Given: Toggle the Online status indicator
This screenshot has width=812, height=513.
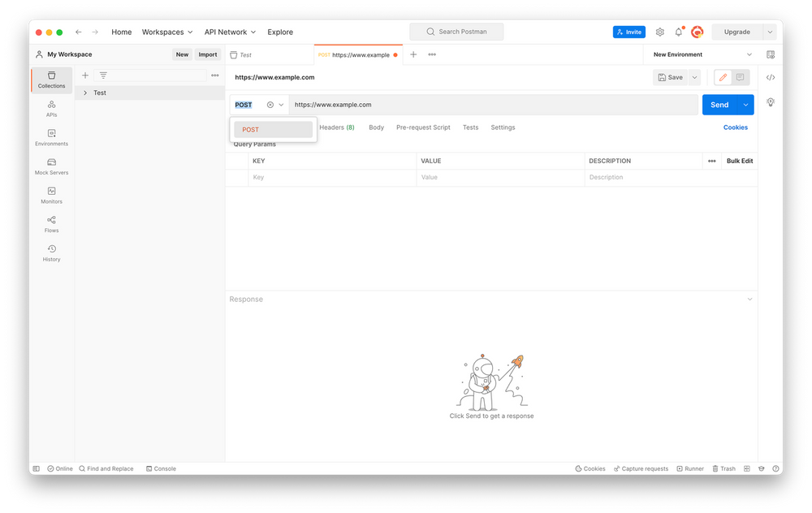Looking at the screenshot, I should click(60, 468).
